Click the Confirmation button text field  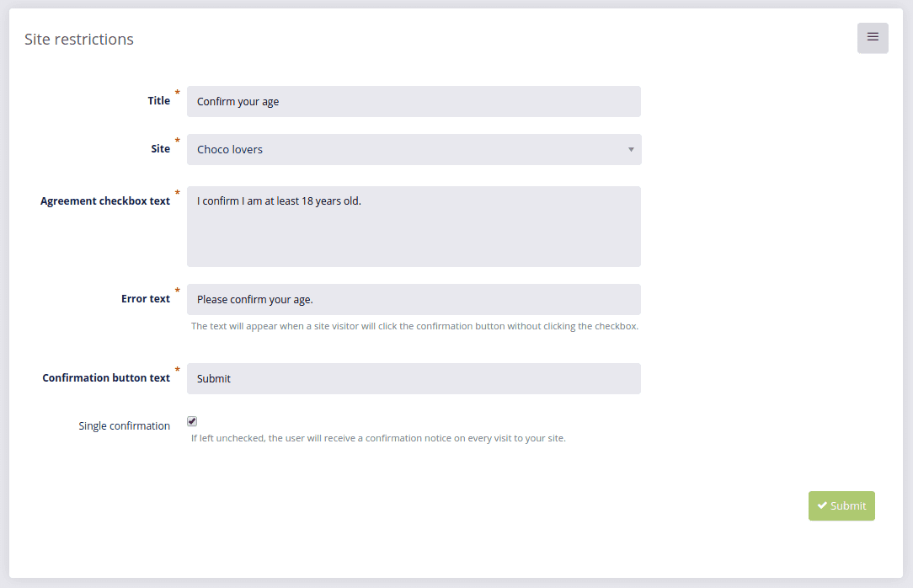(x=414, y=378)
